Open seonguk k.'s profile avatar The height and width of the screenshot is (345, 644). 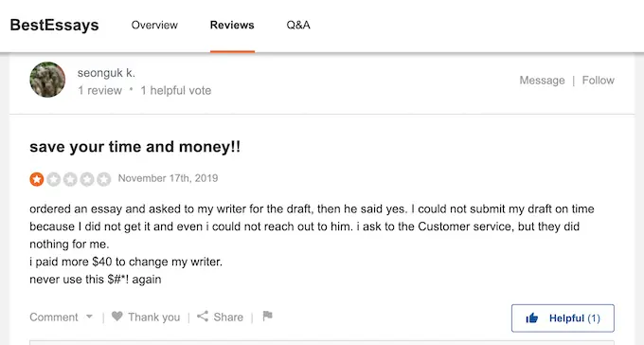47,80
